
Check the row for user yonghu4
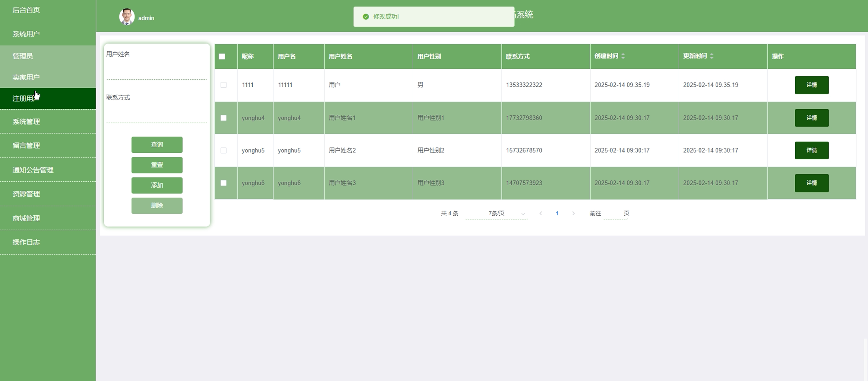tap(223, 118)
